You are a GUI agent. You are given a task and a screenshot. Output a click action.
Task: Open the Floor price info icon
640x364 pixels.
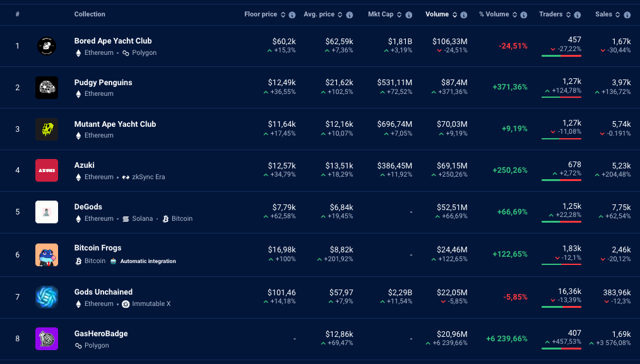(x=292, y=15)
